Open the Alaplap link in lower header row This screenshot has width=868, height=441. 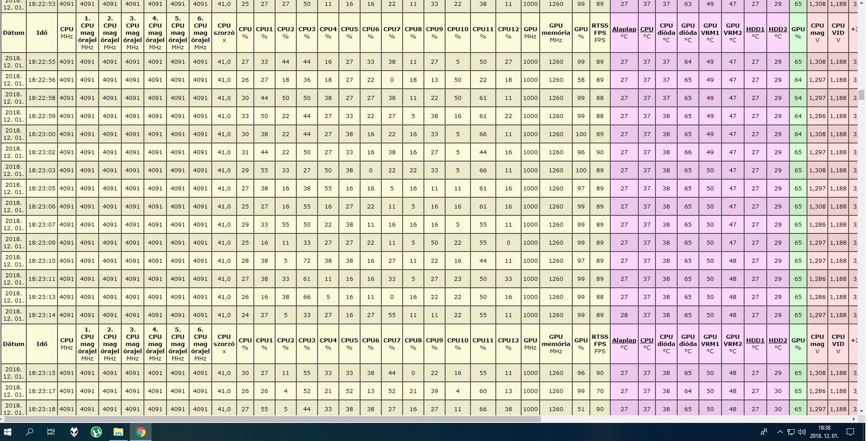click(624, 340)
